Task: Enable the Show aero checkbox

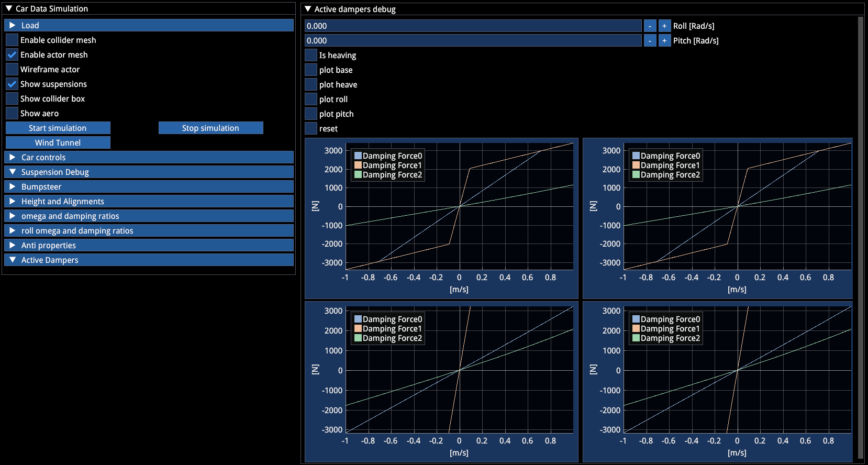Action: (12, 113)
